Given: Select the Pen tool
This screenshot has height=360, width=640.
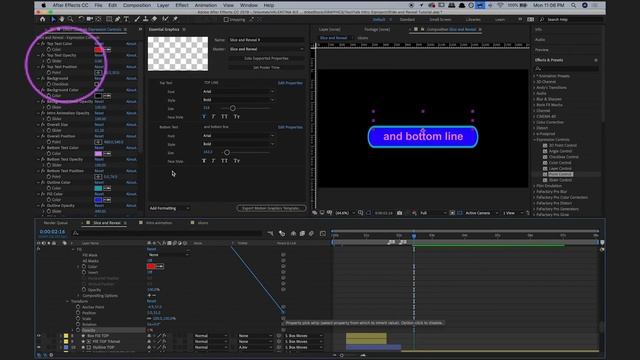Looking at the screenshot, I should pyautogui.click(x=118, y=19).
